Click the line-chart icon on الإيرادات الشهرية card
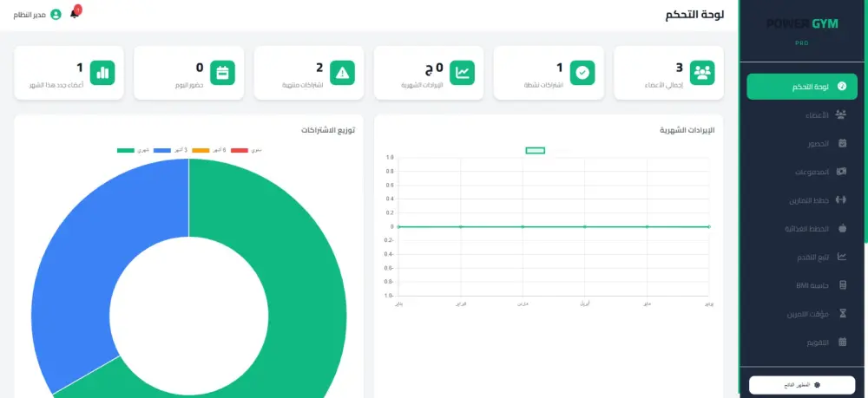Viewport: 868px width, 398px height. click(463, 73)
